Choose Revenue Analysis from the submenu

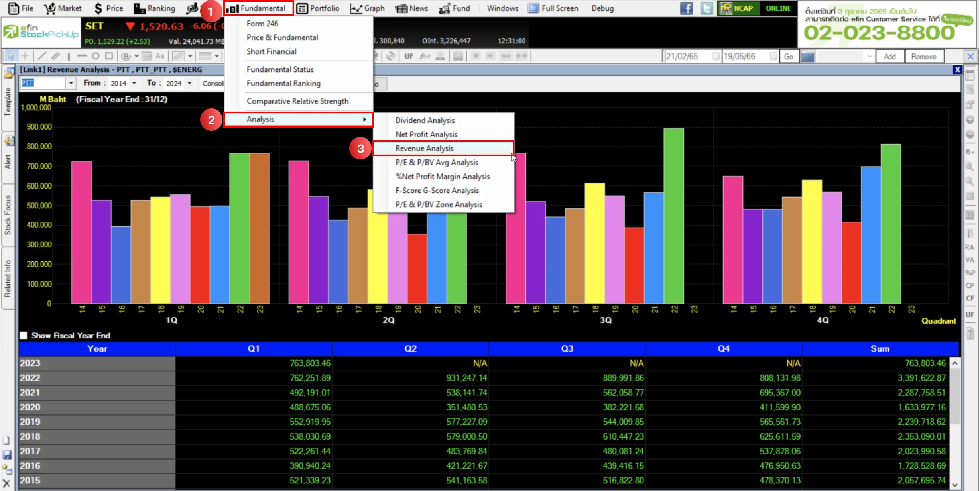point(443,148)
